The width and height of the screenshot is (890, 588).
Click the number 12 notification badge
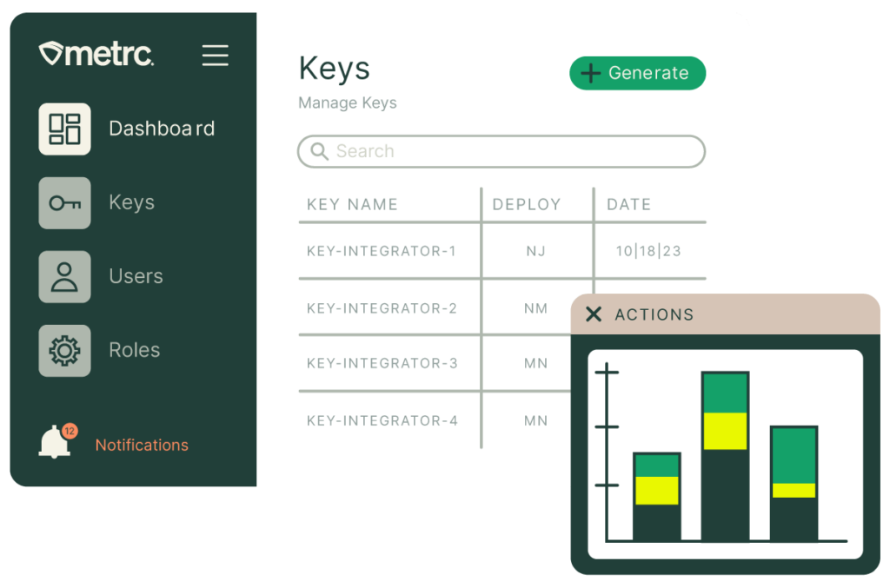click(x=70, y=431)
